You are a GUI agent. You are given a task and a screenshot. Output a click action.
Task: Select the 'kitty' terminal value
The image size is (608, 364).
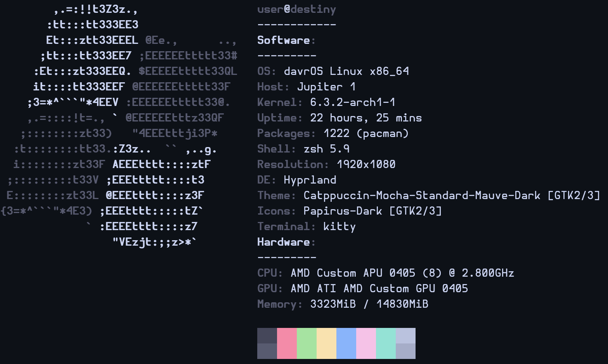pyautogui.click(x=340, y=227)
